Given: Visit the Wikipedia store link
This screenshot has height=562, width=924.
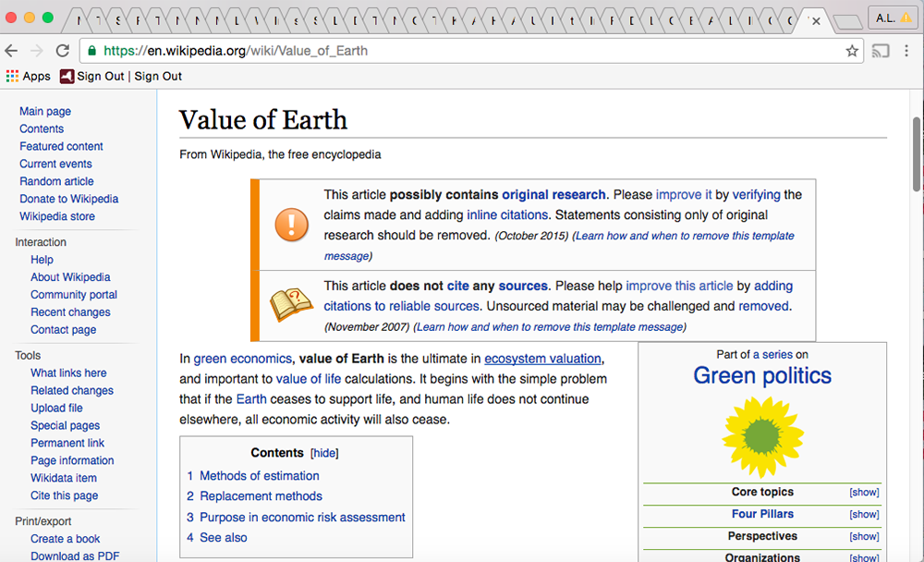Looking at the screenshot, I should click(x=57, y=216).
